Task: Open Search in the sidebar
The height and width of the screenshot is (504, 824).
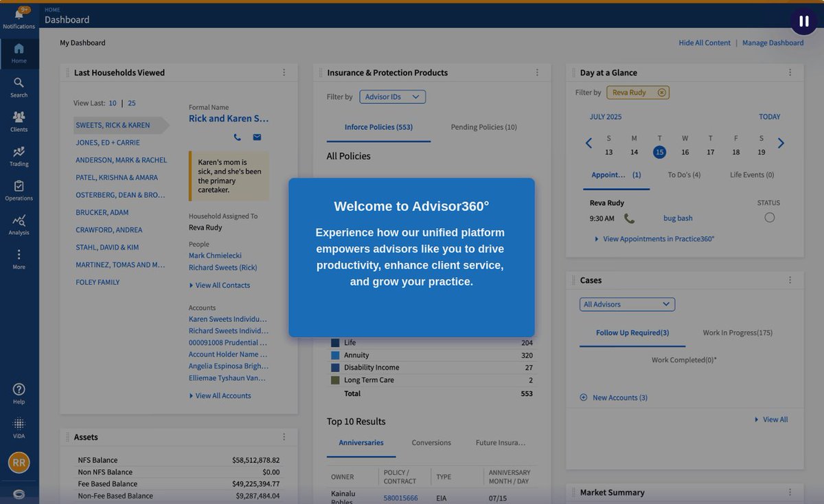Action: [x=19, y=87]
